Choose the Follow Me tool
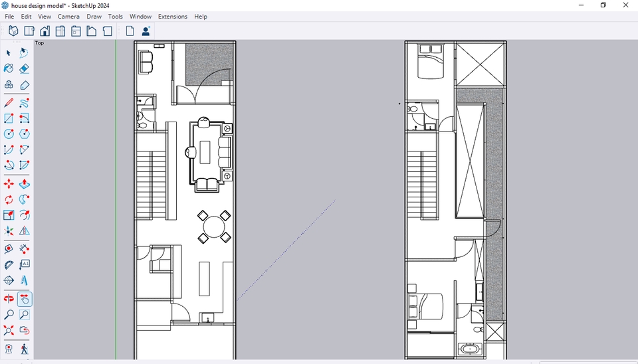 point(24,199)
